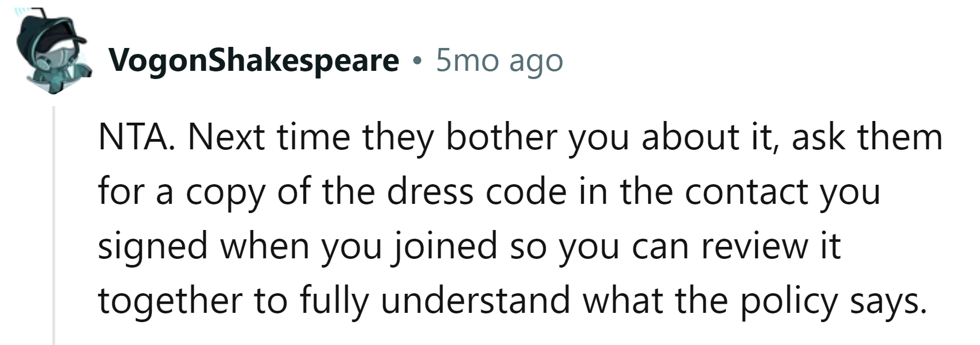Click the 5mo ago timestamp
Image resolution: width=980 pixels, height=345 pixels.
point(499,60)
